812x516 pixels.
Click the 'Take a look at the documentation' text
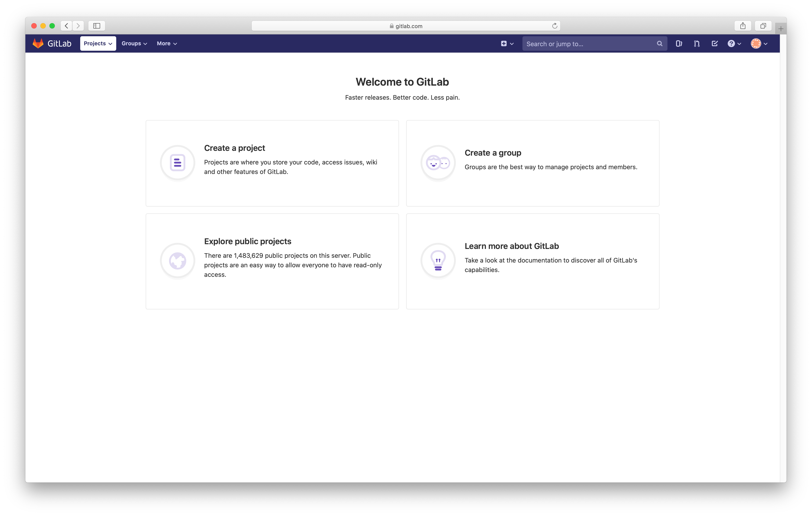(551, 265)
